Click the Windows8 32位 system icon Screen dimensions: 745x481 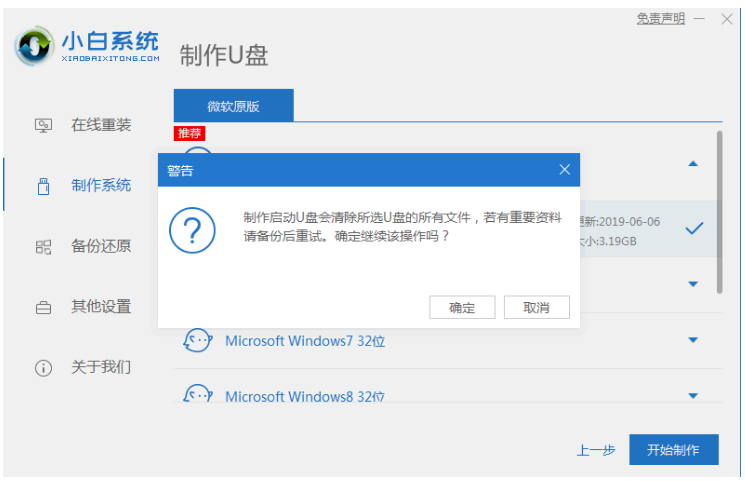(x=197, y=396)
